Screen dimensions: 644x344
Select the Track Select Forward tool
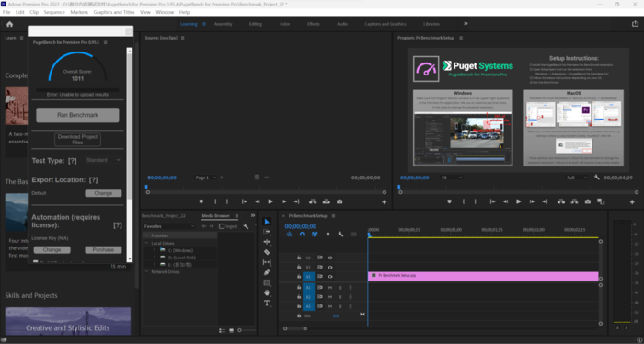tap(267, 232)
